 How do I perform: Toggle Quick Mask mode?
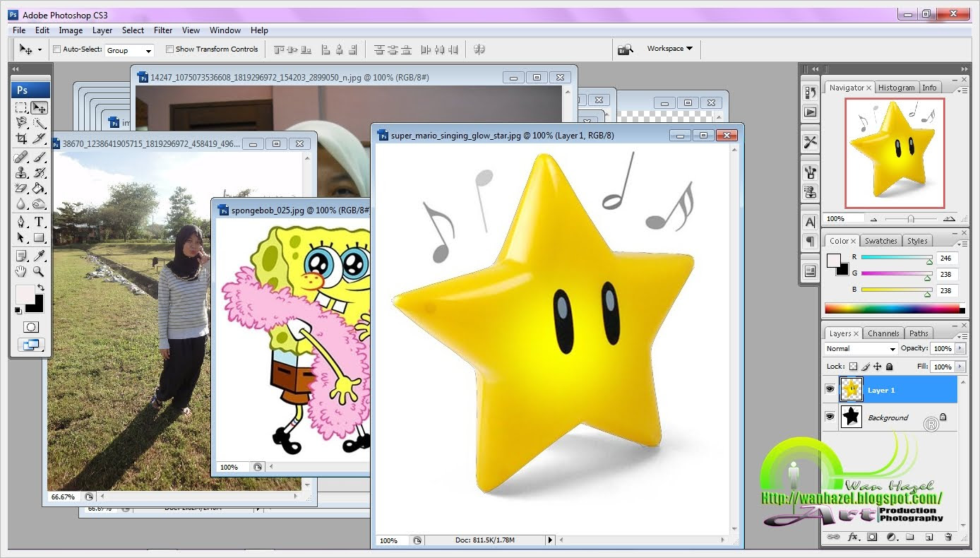tap(31, 327)
